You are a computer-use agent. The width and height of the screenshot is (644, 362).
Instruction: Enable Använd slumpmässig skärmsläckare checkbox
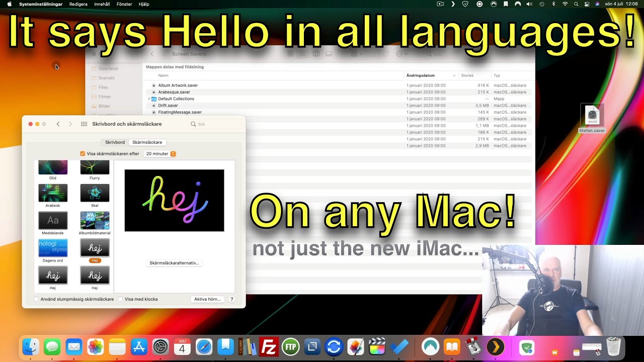pyautogui.click(x=36, y=299)
